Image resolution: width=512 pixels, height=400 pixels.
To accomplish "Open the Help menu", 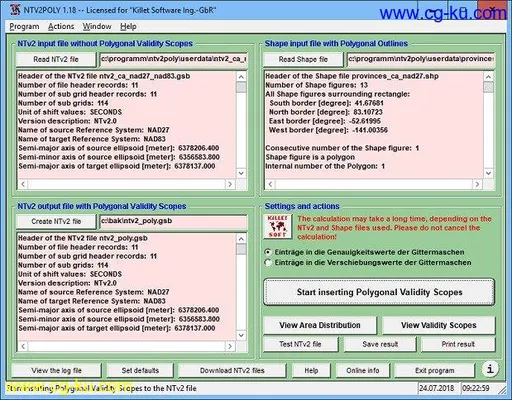I will point(128,26).
